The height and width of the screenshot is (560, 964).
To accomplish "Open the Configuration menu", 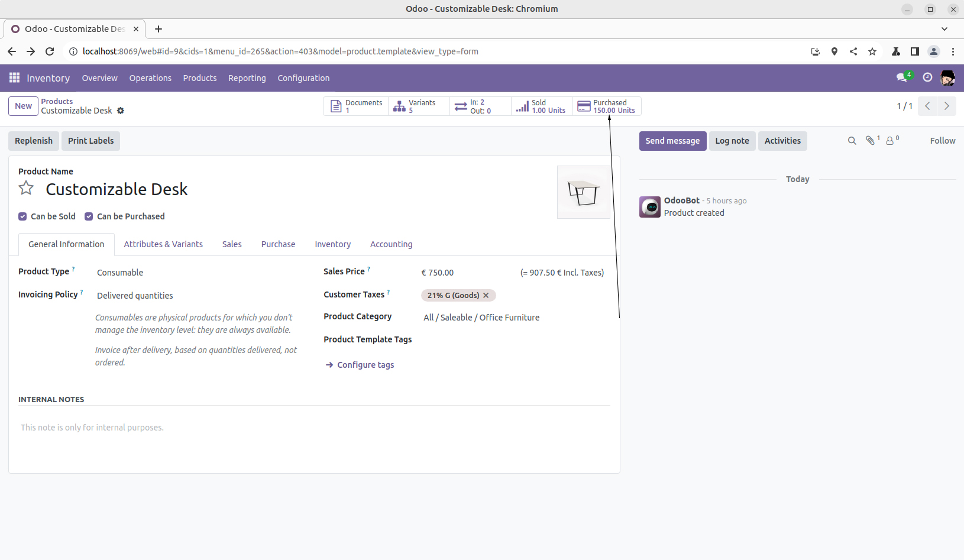I will click(x=303, y=78).
